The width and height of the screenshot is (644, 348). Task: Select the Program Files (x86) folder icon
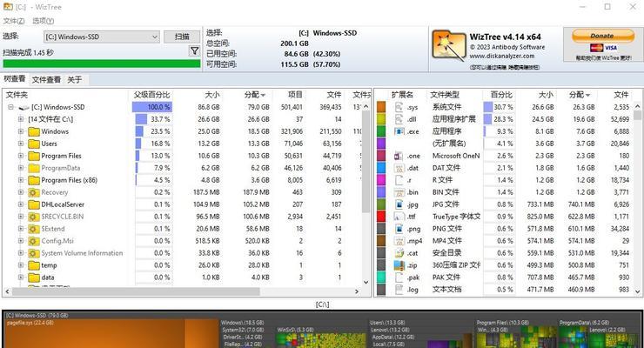pyautogui.click(x=34, y=180)
